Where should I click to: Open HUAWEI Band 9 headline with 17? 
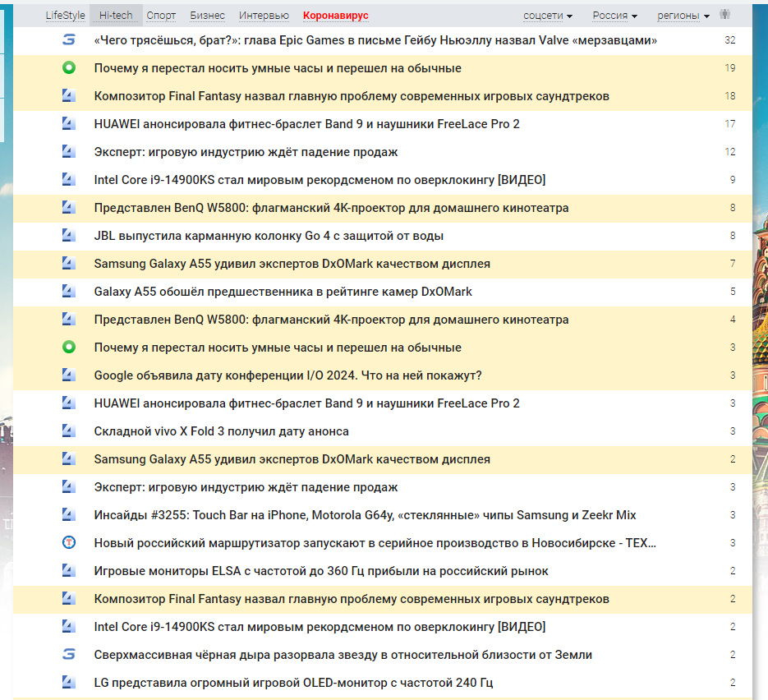tap(306, 124)
